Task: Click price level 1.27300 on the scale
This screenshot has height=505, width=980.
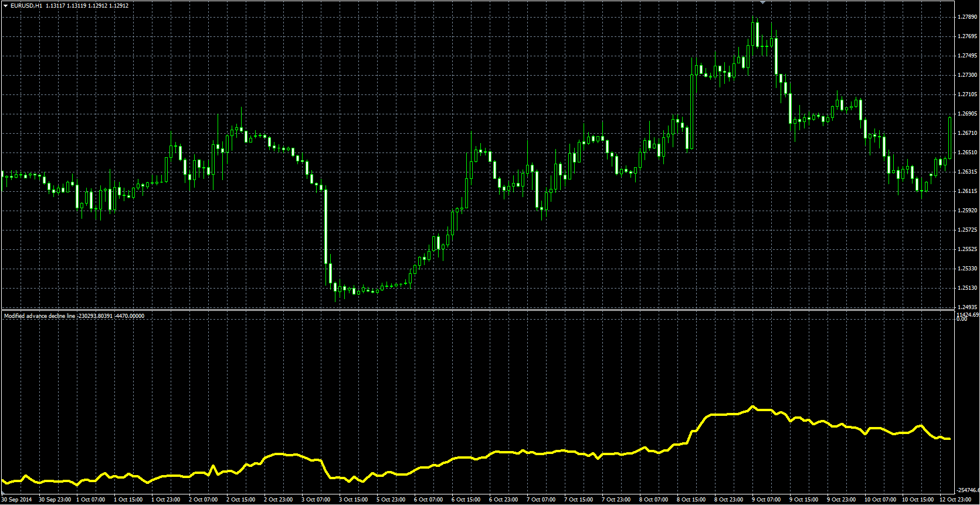Action: [967, 75]
